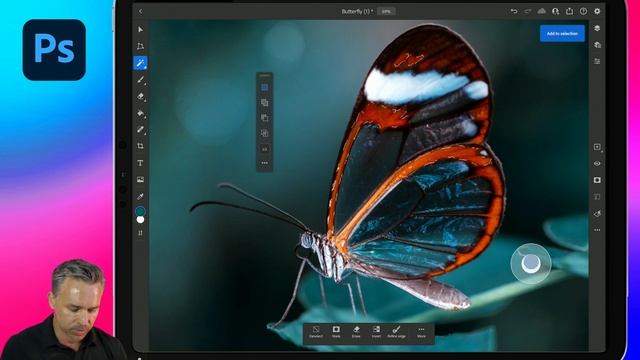Click the teal foreground color swatch

140,211
